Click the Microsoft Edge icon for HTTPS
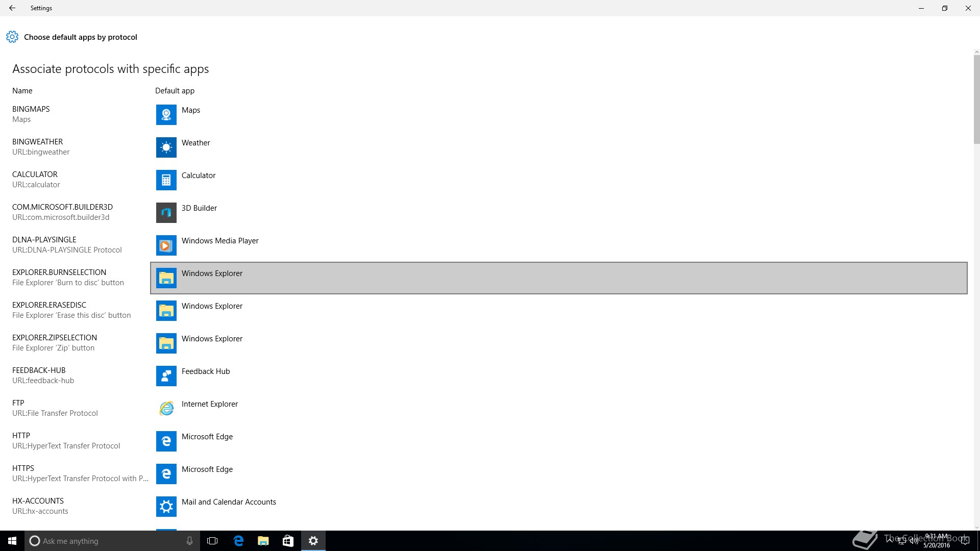980x551 pixels. click(166, 474)
